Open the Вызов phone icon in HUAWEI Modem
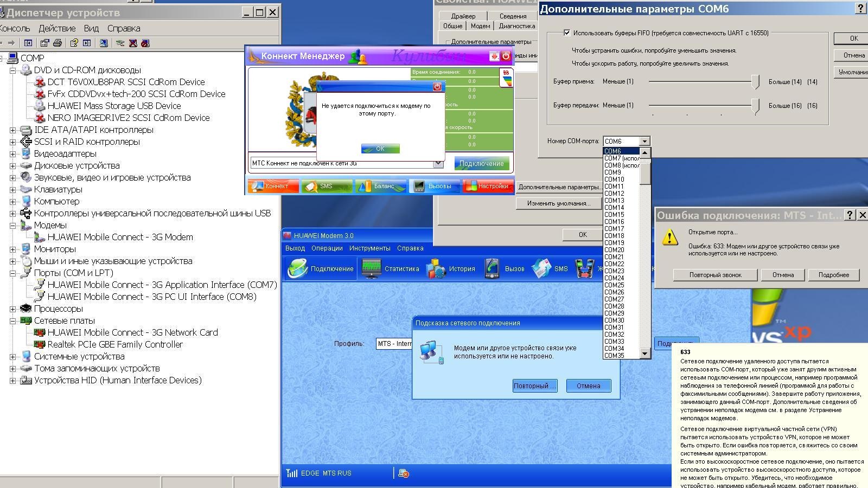The image size is (868, 488). (x=492, y=268)
